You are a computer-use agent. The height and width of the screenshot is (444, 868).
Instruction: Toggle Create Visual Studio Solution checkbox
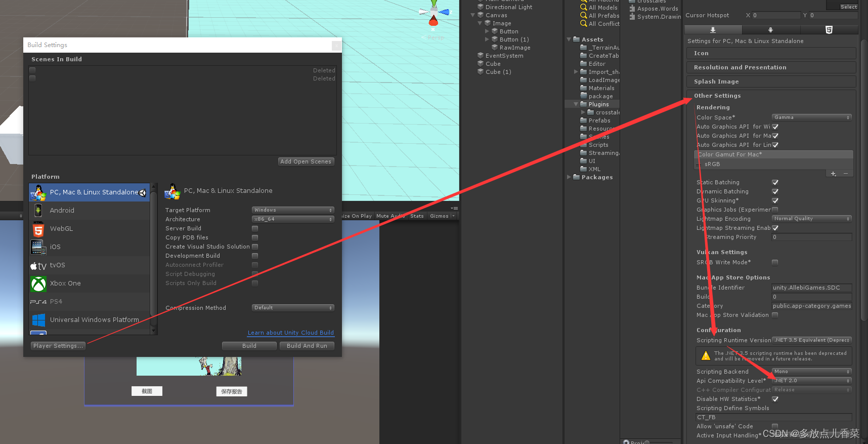point(255,247)
